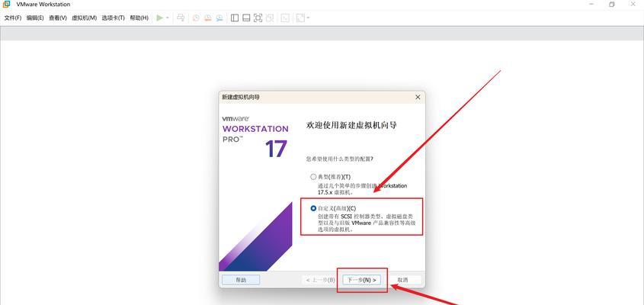Image resolution: width=644 pixels, height=305 pixels.
Task: Open the 帮助(H) menu
Action: (x=139, y=18)
